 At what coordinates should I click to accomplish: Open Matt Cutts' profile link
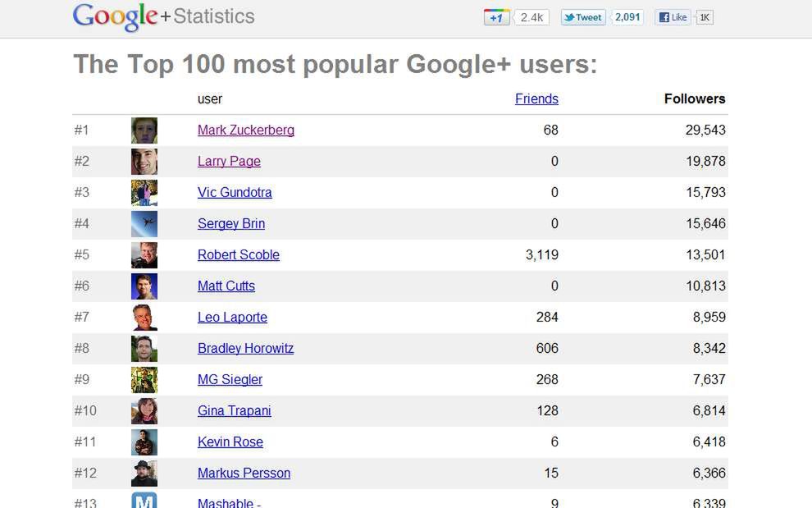226,286
